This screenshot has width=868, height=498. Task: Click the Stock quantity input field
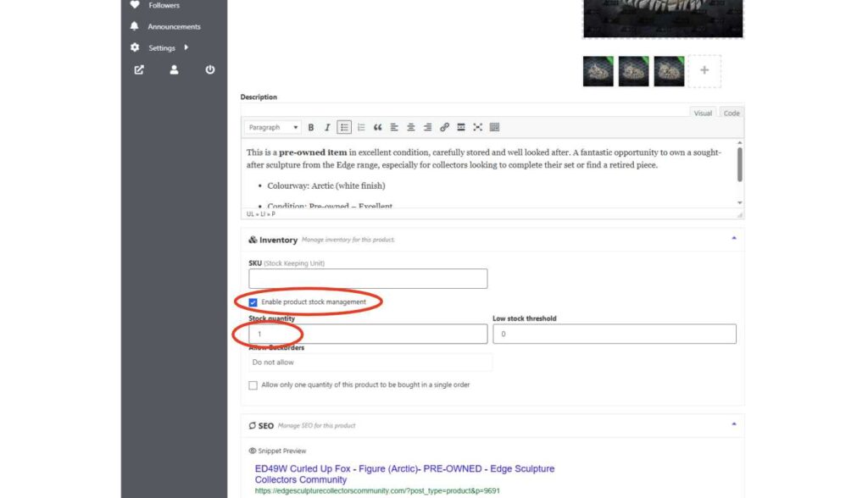point(368,335)
